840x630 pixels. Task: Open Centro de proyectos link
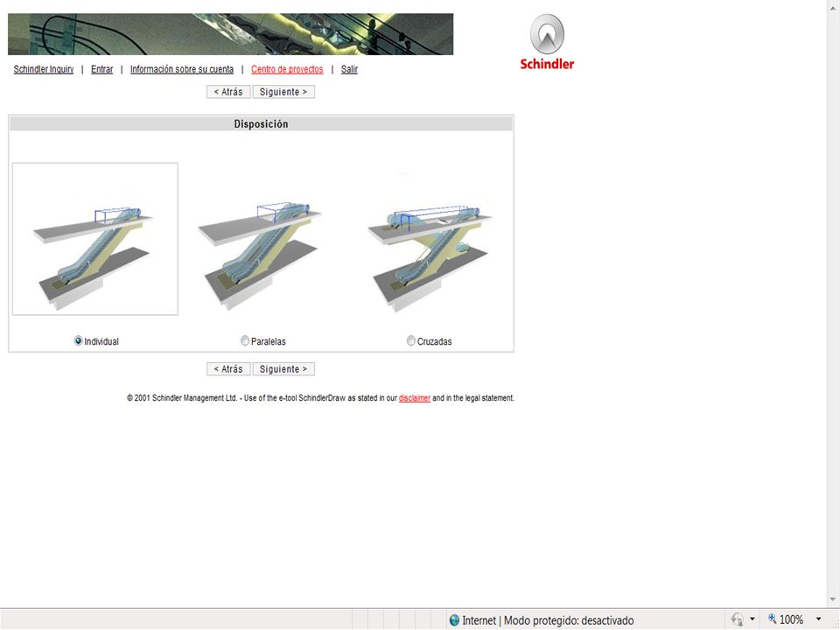point(287,69)
